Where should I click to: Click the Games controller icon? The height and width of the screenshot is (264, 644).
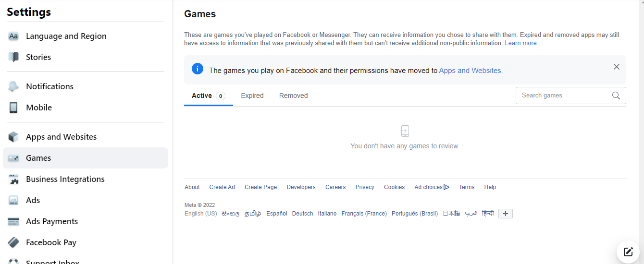coord(13,158)
